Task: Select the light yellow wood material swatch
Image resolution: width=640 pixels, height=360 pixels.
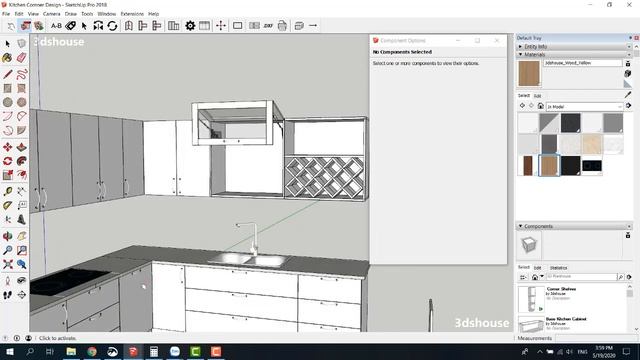Action: [591, 144]
